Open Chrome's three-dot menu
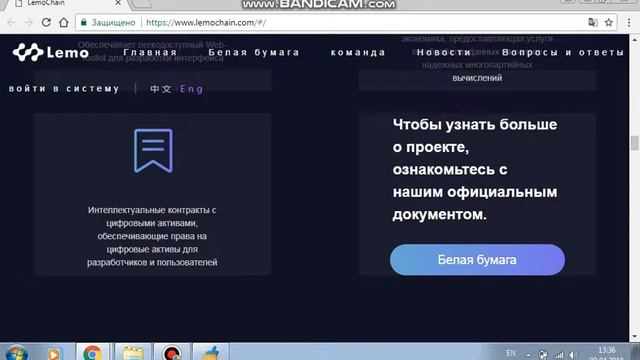The image size is (640, 360). [x=629, y=22]
